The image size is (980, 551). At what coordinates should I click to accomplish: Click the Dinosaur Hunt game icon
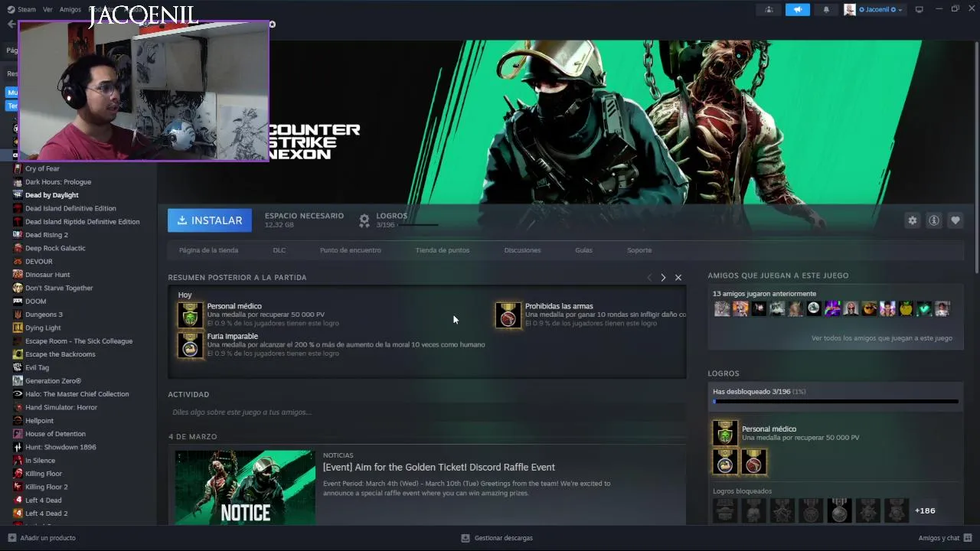[18, 275]
